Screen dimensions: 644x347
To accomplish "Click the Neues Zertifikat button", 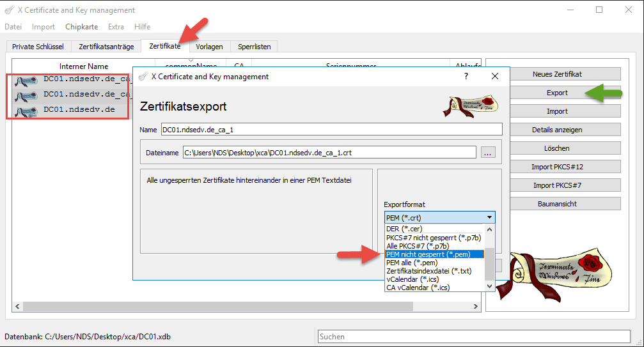I will pos(557,74).
